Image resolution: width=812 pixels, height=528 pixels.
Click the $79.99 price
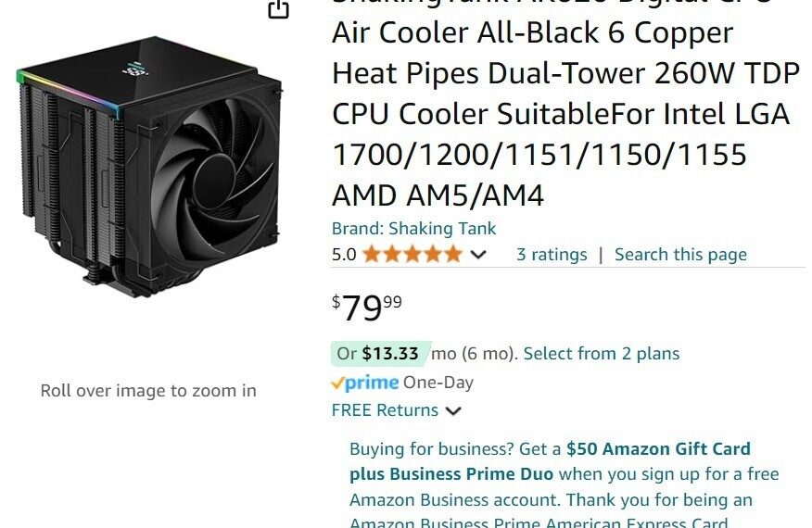(x=367, y=308)
